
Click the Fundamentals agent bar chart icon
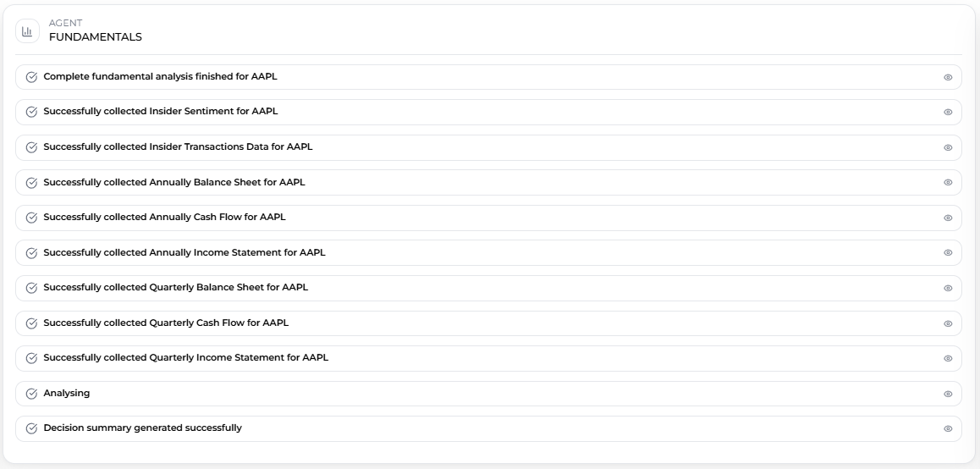click(x=27, y=31)
